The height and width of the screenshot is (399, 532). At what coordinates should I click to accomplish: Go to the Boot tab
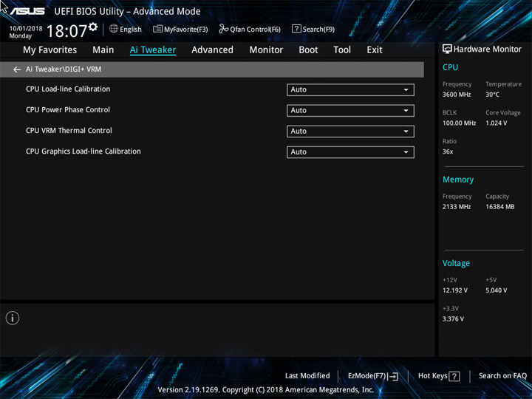[x=308, y=50]
